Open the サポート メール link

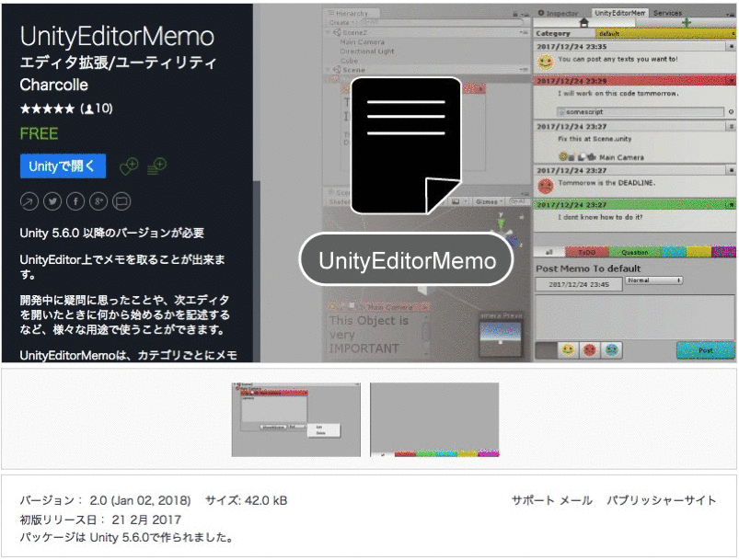(552, 500)
